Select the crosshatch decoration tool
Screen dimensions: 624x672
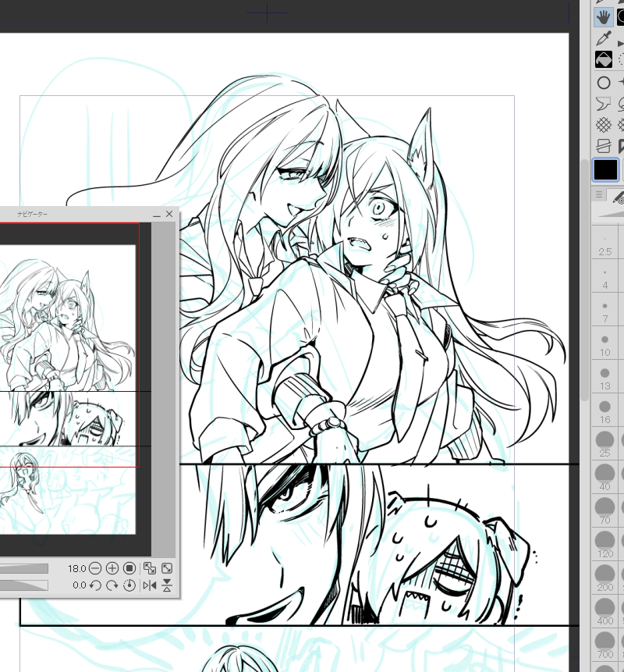click(x=604, y=125)
